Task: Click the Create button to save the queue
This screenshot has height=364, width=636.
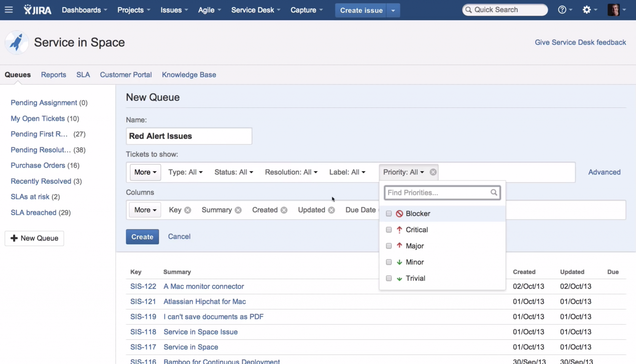Action: [142, 236]
